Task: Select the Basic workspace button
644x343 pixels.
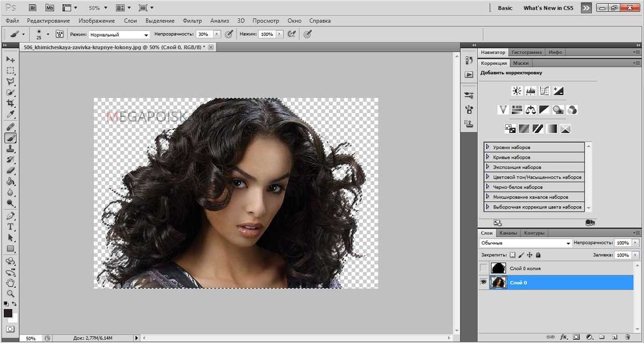Action: 505,8
